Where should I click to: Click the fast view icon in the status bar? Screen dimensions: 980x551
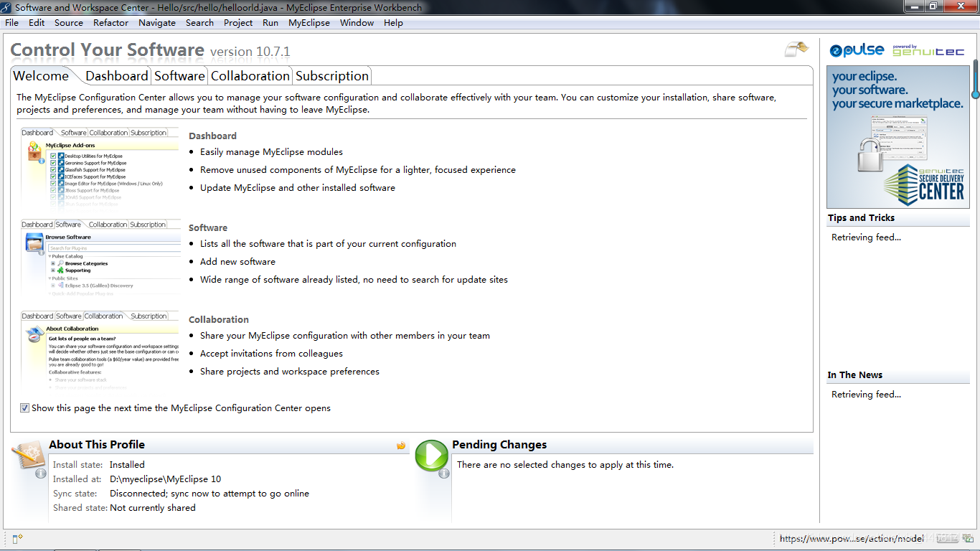pyautogui.click(x=18, y=538)
